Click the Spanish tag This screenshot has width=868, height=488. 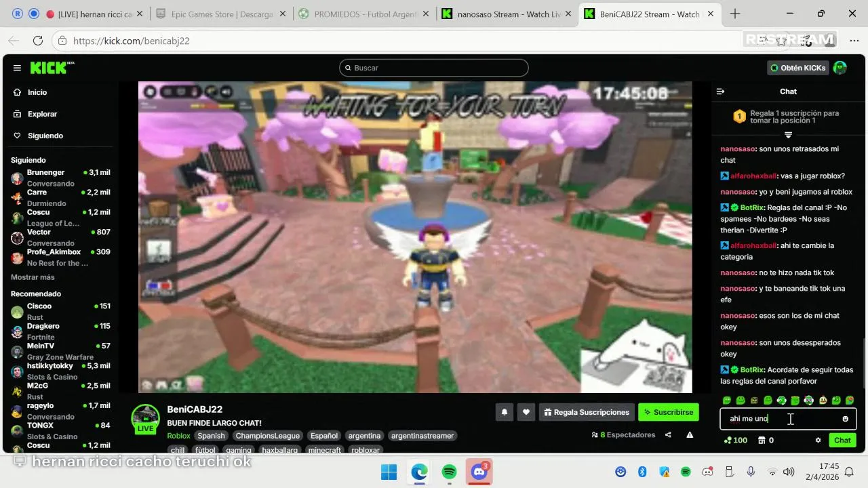[212, 436]
